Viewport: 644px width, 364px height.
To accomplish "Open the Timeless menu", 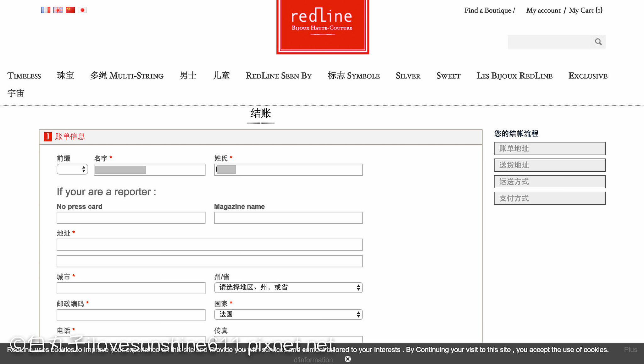I will click(24, 76).
